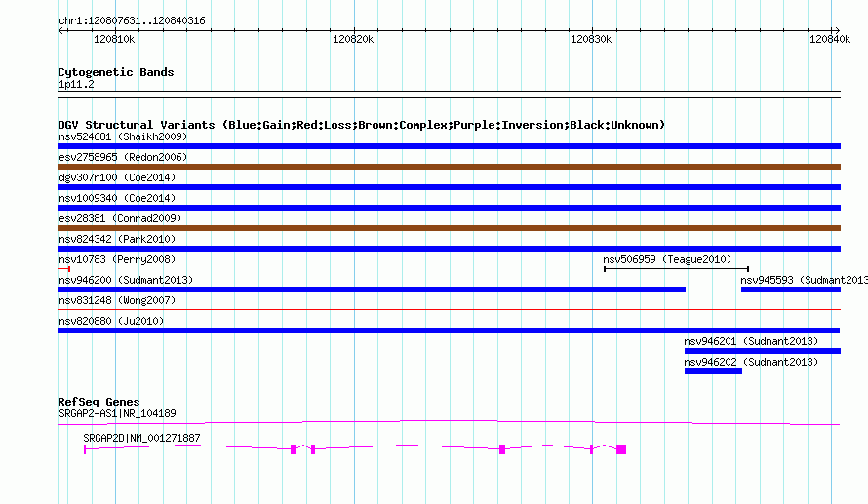Click the dgv307n100 (Coe2014) label
The height and width of the screenshot is (504, 868).
[x=117, y=177]
